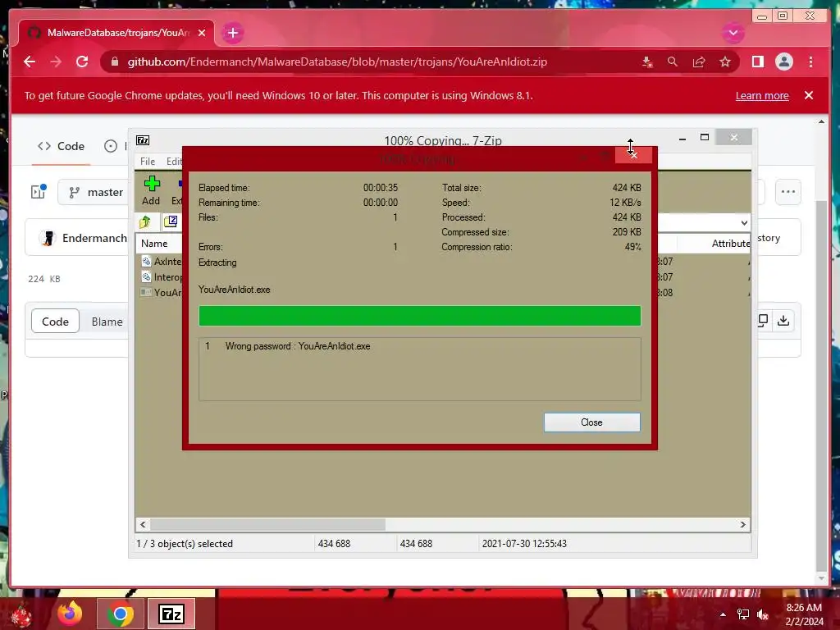Viewport: 840px width, 630px height.
Task: Select 7-Zip in the taskbar
Action: click(171, 614)
